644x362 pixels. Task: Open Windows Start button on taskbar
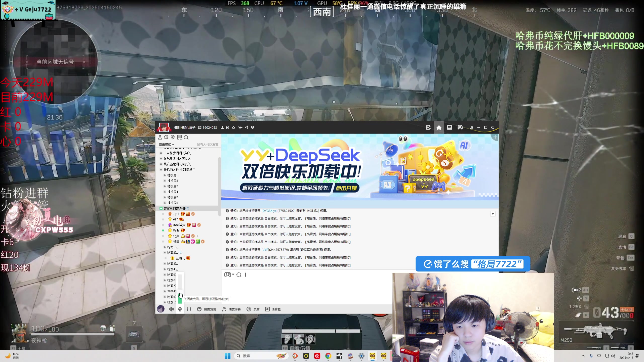227,356
